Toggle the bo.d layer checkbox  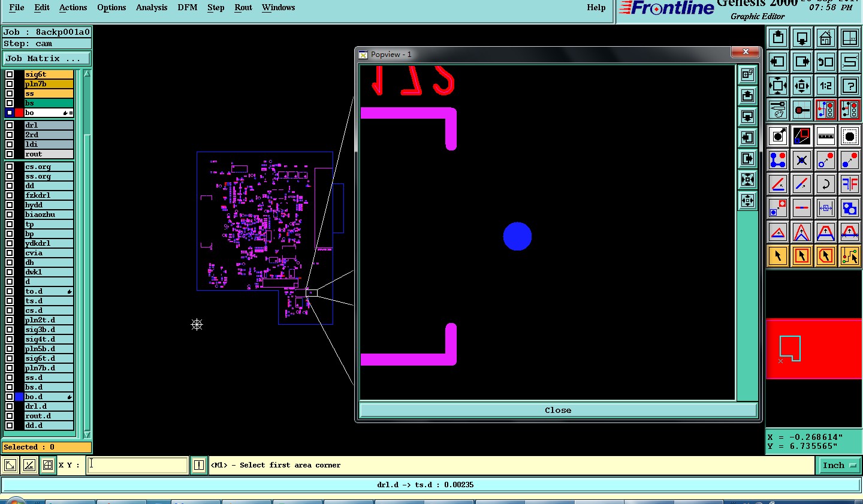tap(10, 397)
